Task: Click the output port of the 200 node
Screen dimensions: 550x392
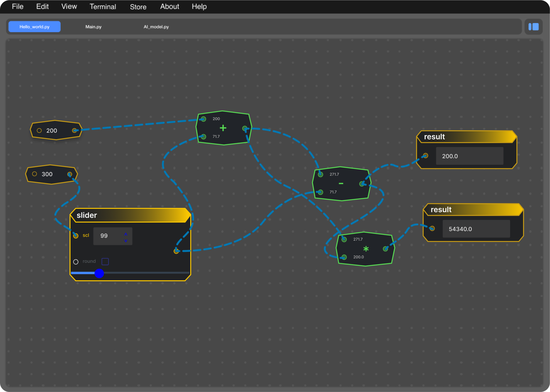Action: [x=74, y=131]
